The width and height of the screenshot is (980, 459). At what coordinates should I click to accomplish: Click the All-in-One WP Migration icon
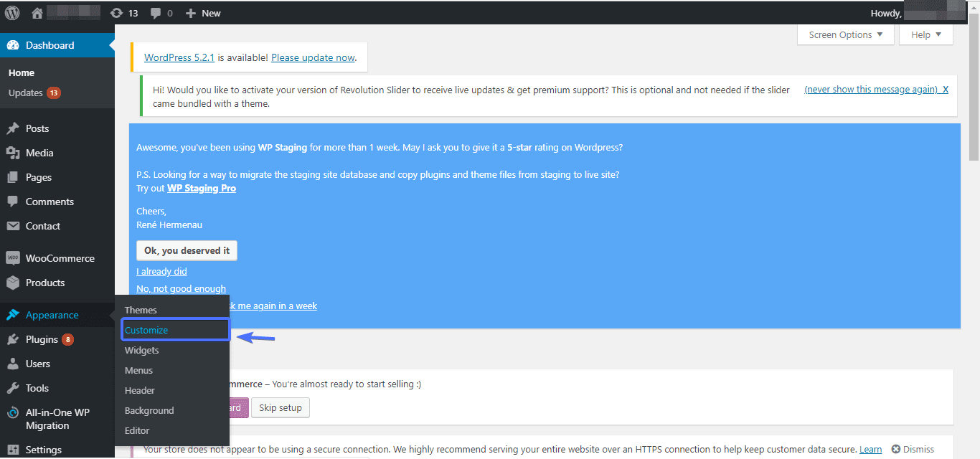13,413
